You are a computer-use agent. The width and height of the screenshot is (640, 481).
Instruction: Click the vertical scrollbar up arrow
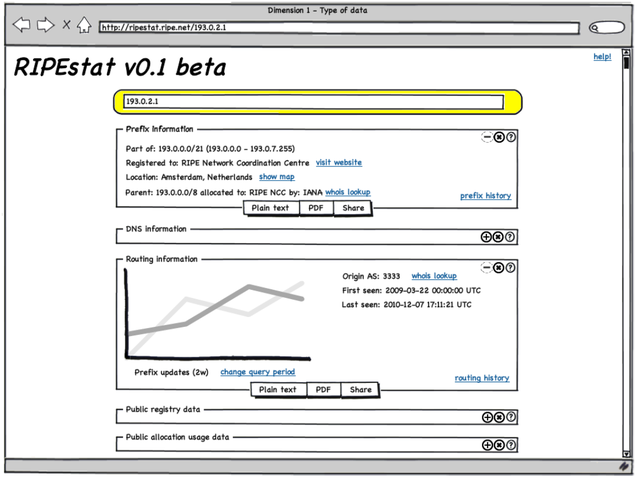(x=626, y=52)
